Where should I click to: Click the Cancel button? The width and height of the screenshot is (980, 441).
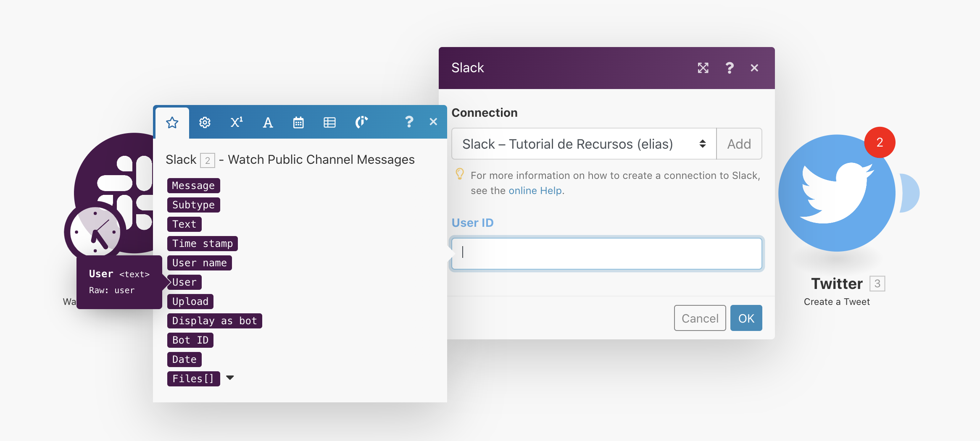(x=700, y=318)
